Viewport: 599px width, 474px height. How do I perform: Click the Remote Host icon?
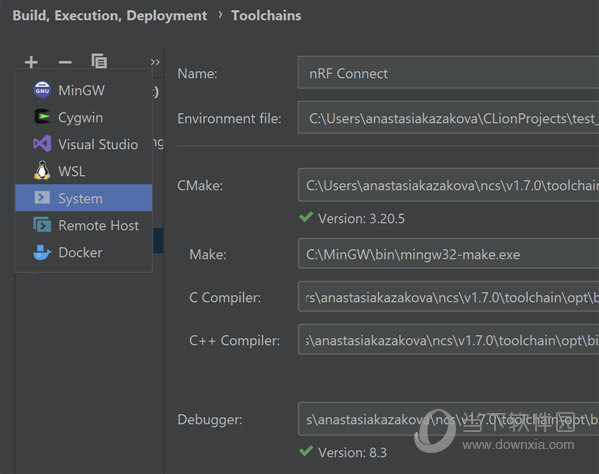click(x=42, y=225)
